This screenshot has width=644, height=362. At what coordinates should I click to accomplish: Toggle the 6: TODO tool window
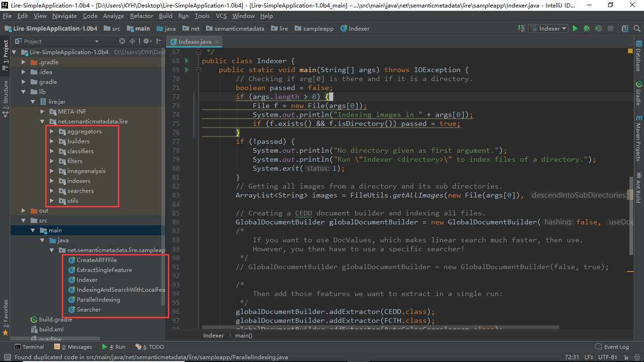point(150,346)
